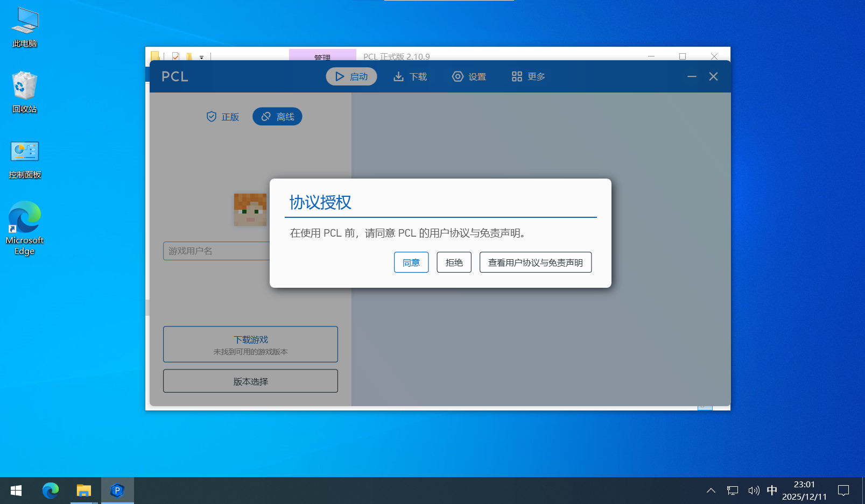865x504 pixels.
Task: Click the 下载游戏 download game button
Action: click(250, 344)
